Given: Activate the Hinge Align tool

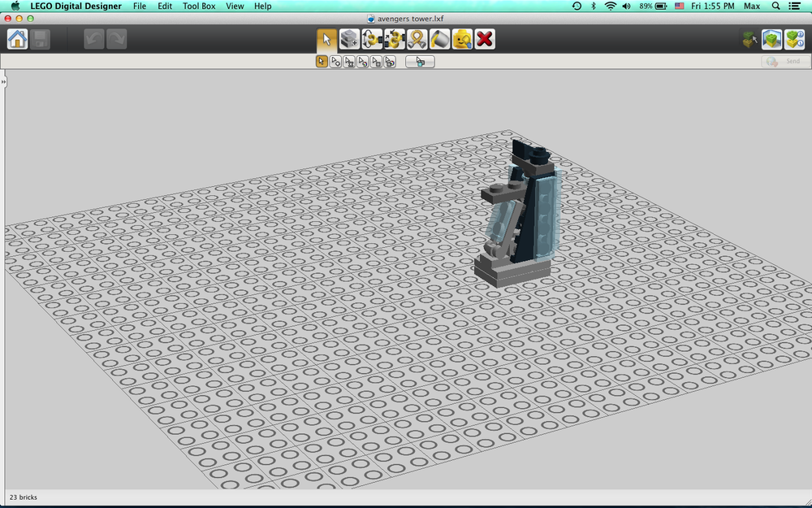Looking at the screenshot, I should coord(395,39).
